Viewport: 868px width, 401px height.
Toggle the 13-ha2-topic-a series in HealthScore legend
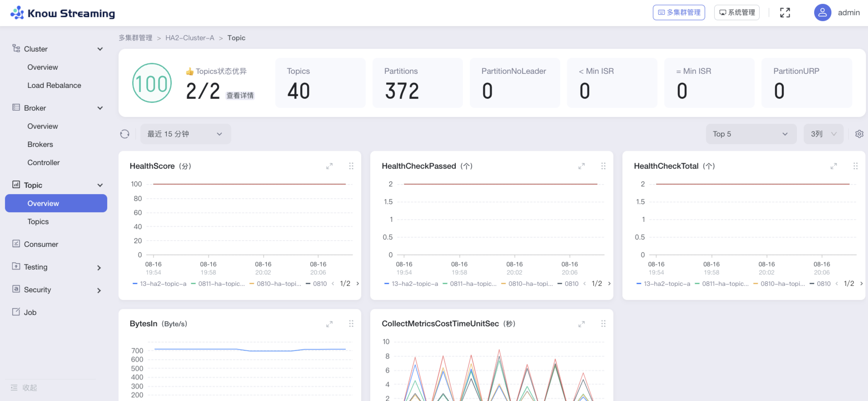[163, 284]
